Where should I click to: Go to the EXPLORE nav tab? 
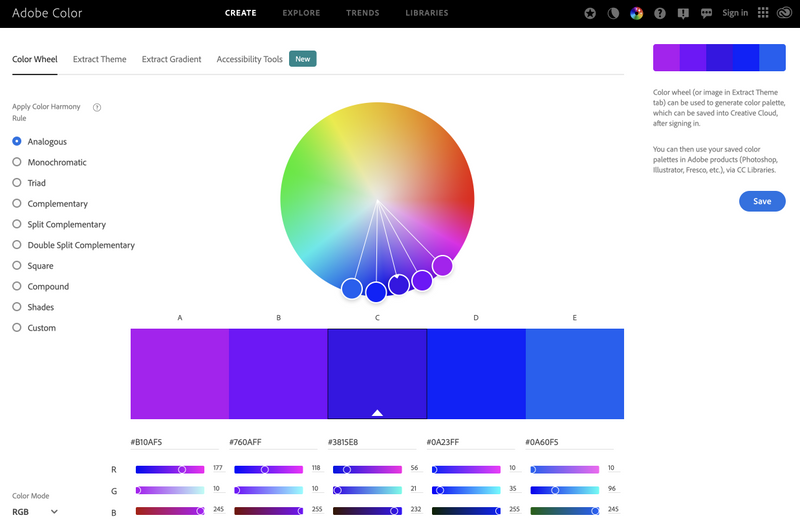click(x=301, y=13)
